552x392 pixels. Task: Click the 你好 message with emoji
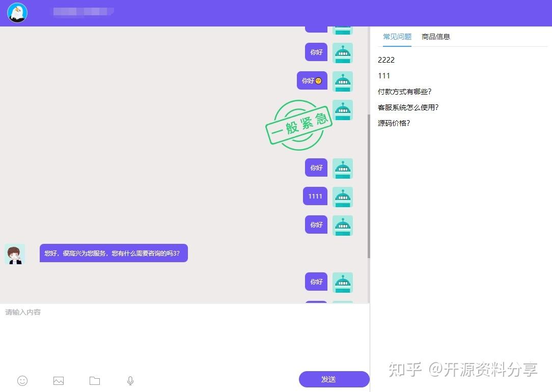(312, 80)
